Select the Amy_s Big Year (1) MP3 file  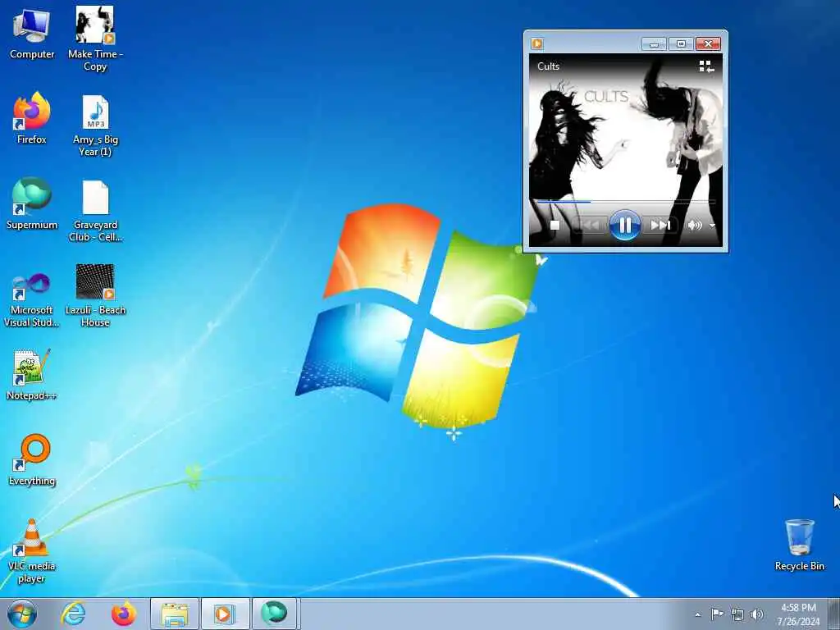[x=95, y=126]
